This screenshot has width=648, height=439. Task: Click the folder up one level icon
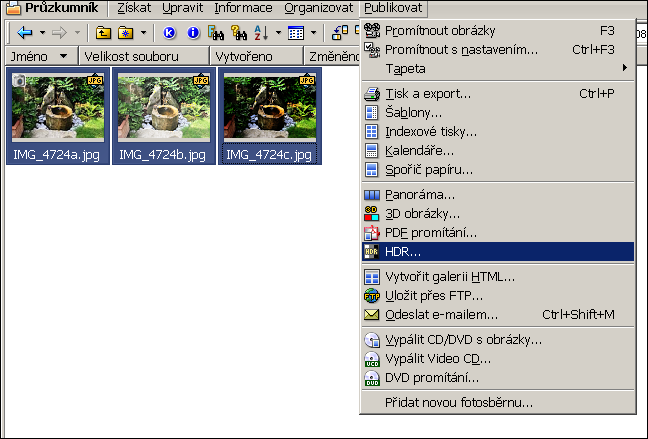point(103,33)
